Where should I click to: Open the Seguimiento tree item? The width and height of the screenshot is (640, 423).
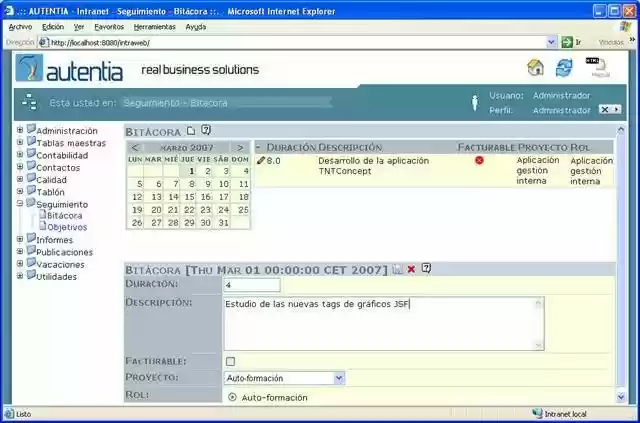coord(62,204)
